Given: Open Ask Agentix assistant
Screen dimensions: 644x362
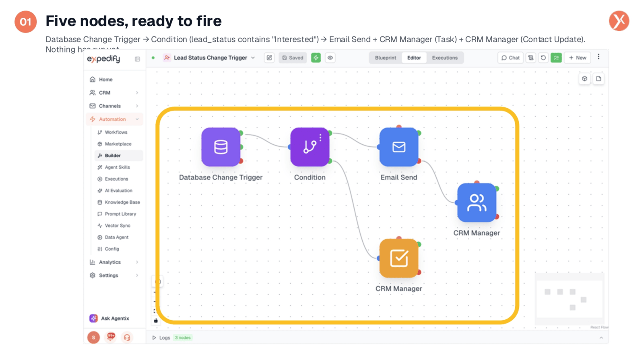Looking at the screenshot, I should tap(109, 318).
